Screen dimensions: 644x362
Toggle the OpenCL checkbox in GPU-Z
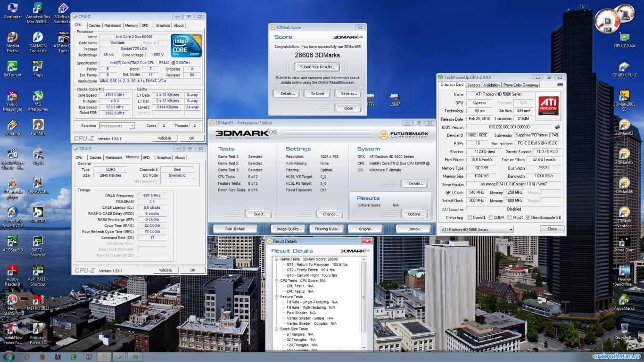pyautogui.click(x=470, y=218)
